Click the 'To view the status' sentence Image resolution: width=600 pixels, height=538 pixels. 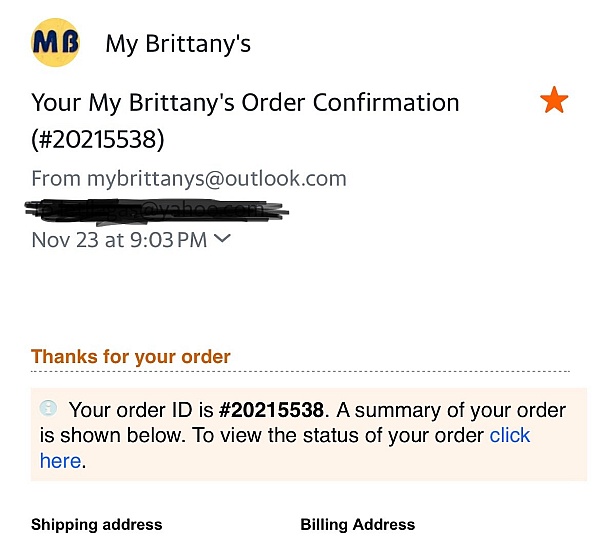click(338, 436)
